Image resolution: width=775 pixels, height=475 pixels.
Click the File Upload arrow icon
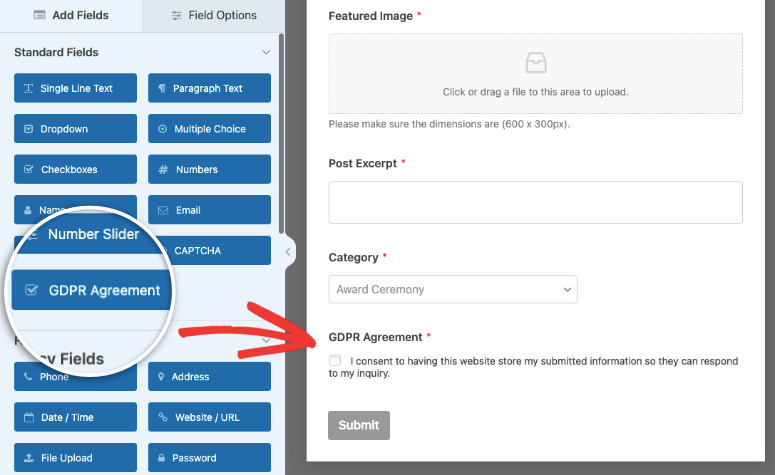point(29,458)
